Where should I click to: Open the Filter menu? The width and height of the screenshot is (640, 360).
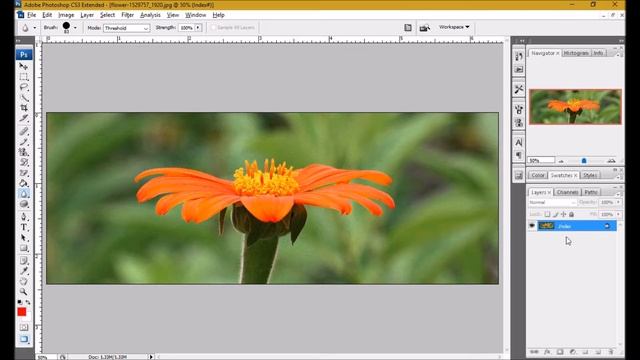pyautogui.click(x=127, y=15)
